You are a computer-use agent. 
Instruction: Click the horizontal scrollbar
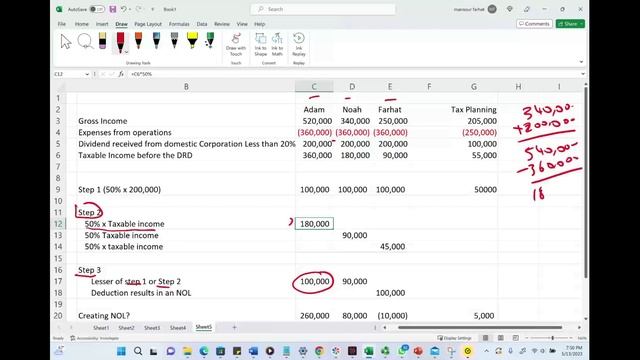(x=480, y=327)
